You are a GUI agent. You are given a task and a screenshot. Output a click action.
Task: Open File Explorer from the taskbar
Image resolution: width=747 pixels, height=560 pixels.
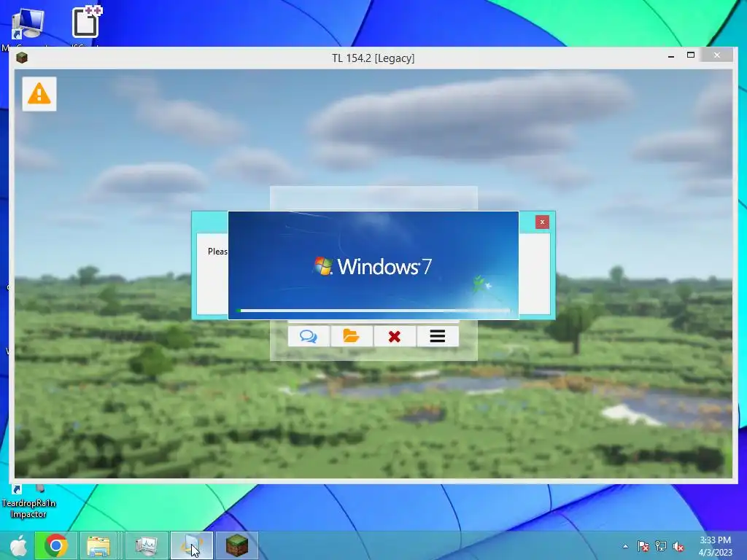(98, 545)
